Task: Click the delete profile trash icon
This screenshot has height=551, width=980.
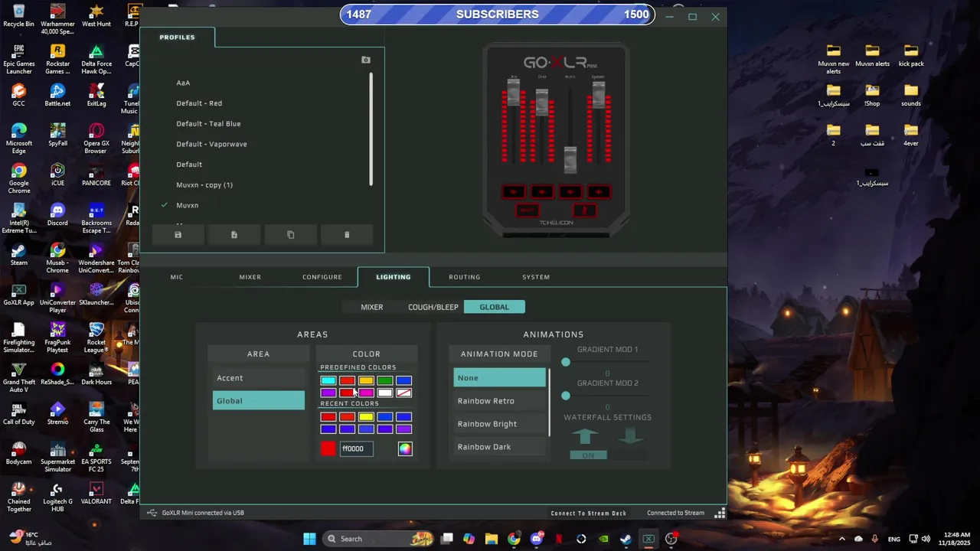Action: pos(347,235)
